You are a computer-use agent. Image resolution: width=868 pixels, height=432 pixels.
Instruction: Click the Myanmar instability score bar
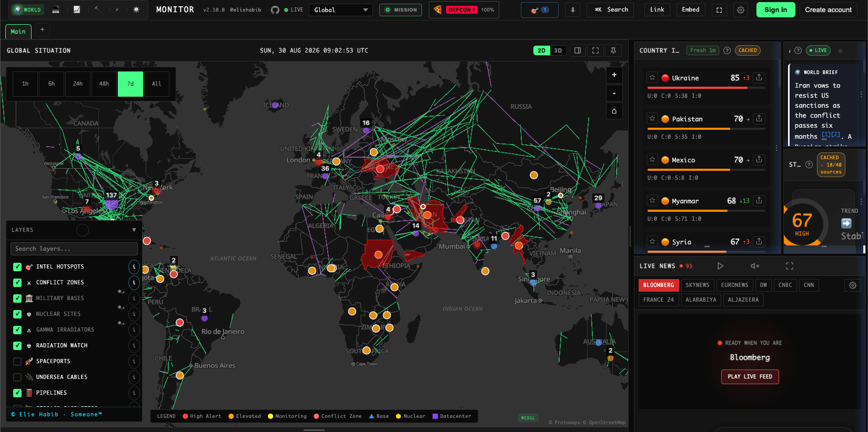point(706,211)
